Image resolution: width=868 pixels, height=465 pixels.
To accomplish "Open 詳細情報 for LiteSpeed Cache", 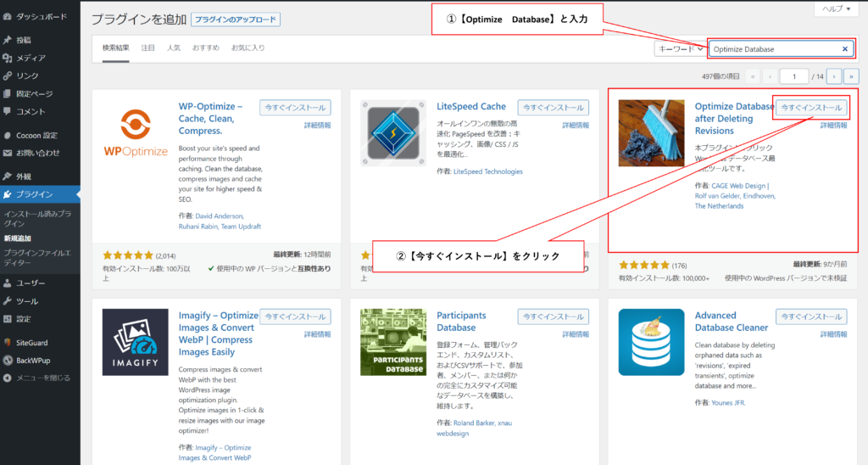I will pyautogui.click(x=576, y=126).
